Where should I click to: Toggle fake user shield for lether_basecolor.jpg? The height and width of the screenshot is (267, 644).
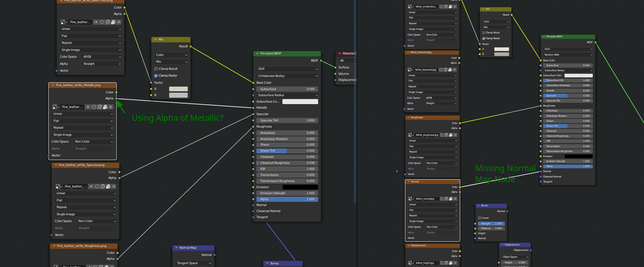[x=441, y=70]
